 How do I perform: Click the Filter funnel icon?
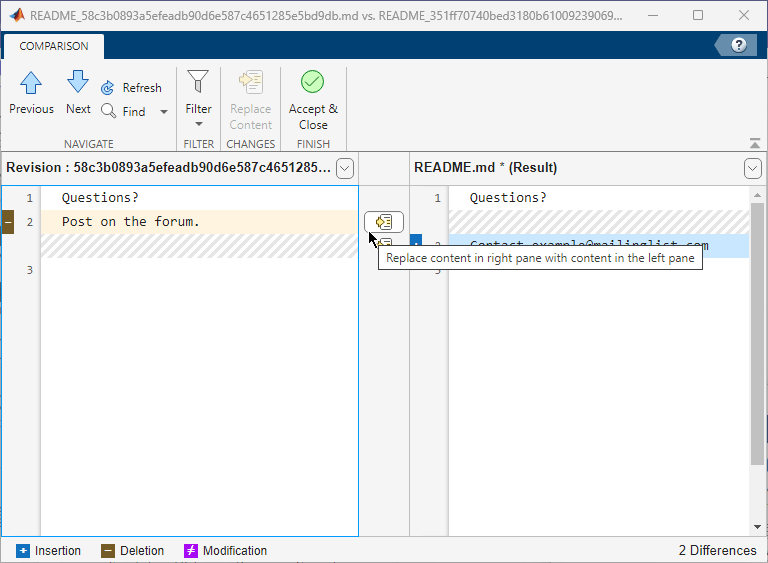[198, 82]
